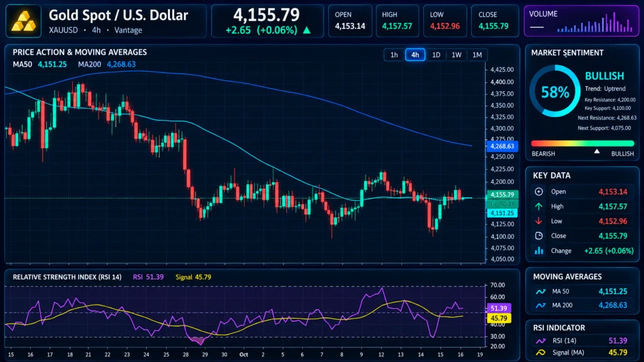Screen dimensions: 644x362
Task: Click the Signal (MA) yellow line icon
Action: coord(540,353)
